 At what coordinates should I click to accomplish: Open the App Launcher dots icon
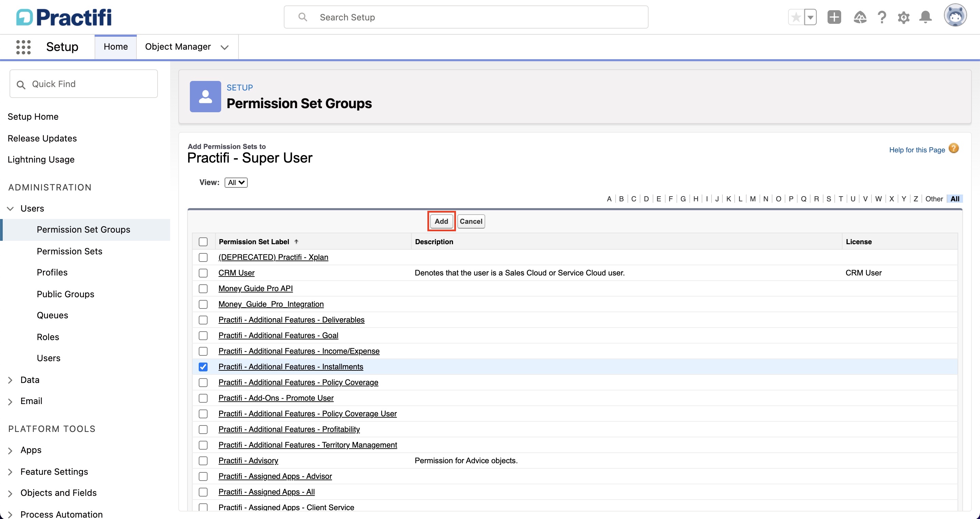[x=23, y=47]
